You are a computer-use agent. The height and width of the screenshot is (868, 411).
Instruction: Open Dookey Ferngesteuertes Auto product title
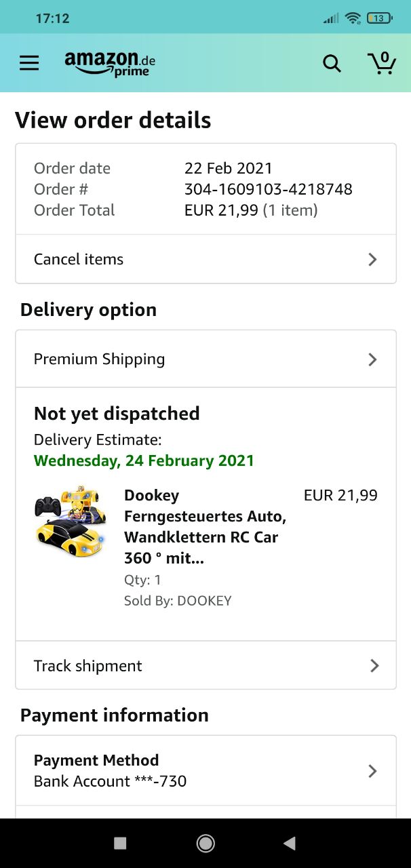point(205,527)
